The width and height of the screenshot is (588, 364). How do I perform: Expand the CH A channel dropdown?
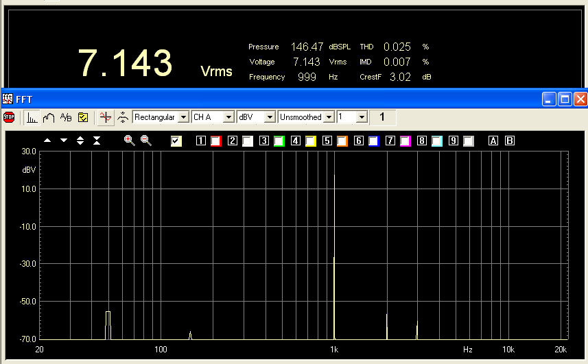[x=228, y=117]
